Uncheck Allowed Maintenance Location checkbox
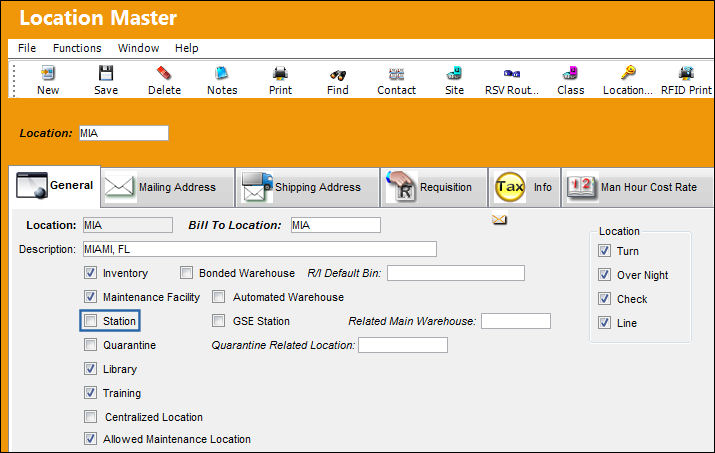 [90, 439]
